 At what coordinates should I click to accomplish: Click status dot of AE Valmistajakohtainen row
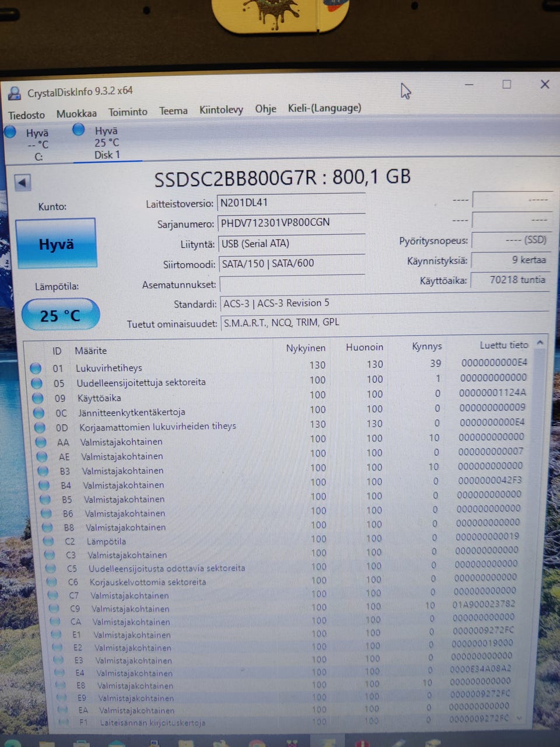click(x=42, y=456)
